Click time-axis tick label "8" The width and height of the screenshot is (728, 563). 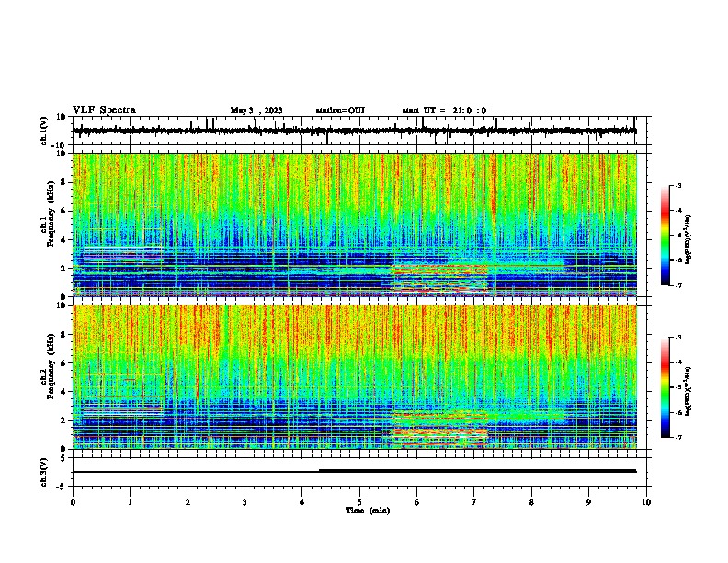531,502
